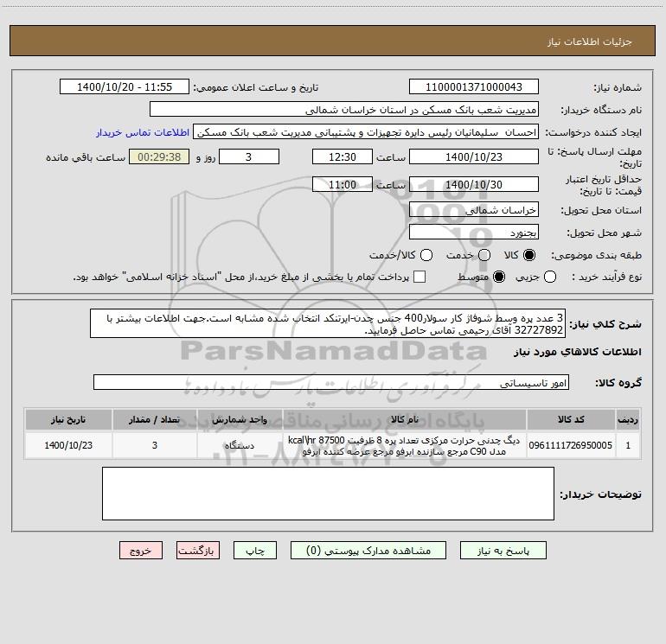Click the ردیف column header
The width and height of the screenshot is (666, 644).
pyautogui.click(x=628, y=419)
